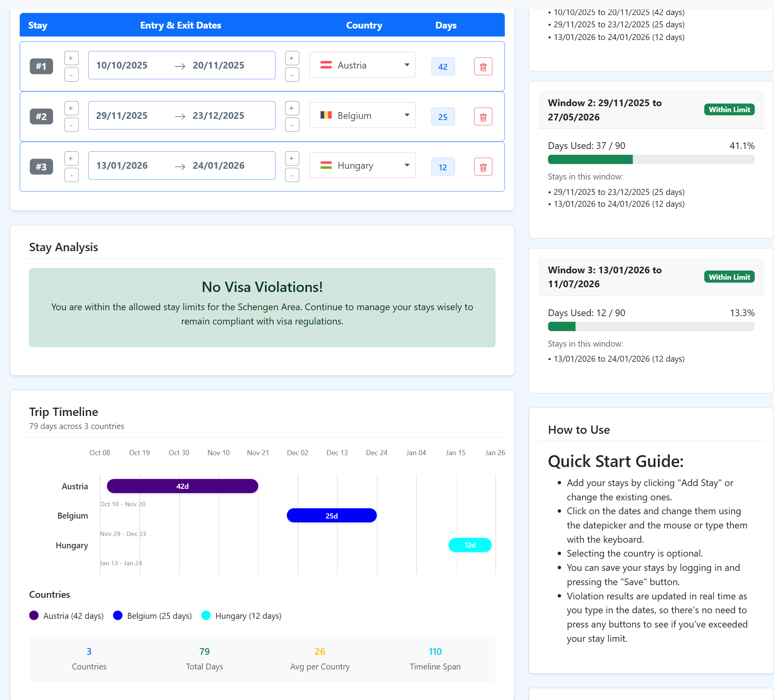Delete stay #3 Hungary trash icon
This screenshot has height=700, width=774.
(483, 167)
